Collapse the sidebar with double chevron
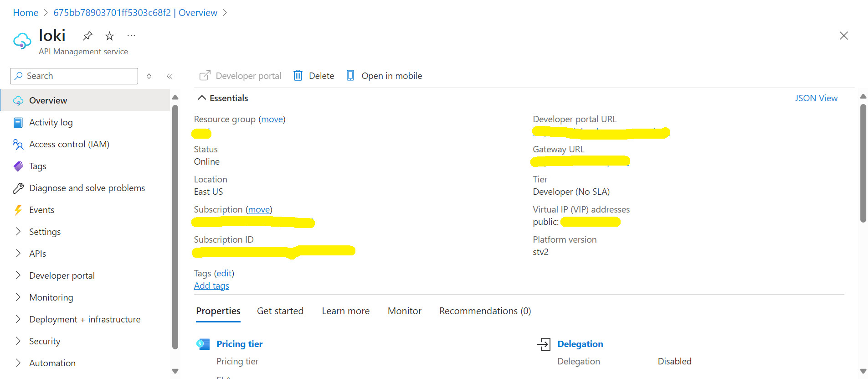Screen dimensions: 868x379 [169, 76]
